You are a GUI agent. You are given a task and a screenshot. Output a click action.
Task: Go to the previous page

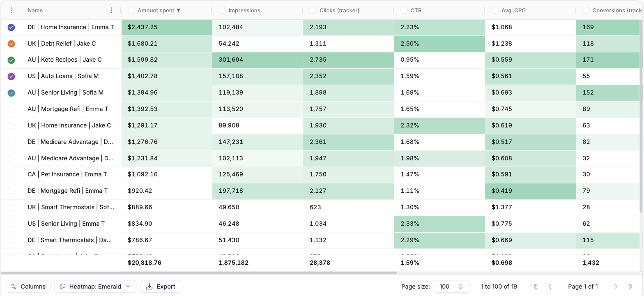pyautogui.click(x=550, y=287)
